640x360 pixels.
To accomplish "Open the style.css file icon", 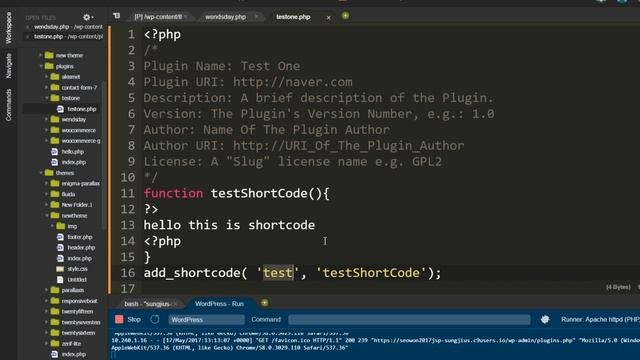I will [60, 269].
